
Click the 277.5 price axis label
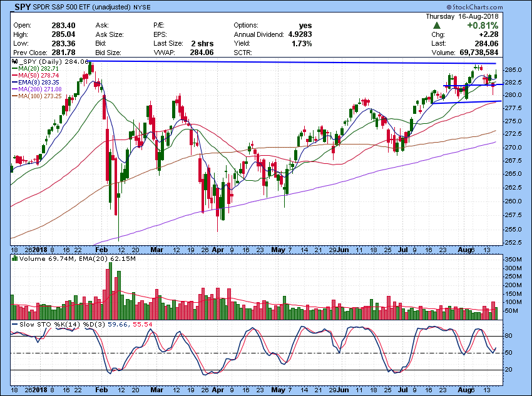coord(513,108)
